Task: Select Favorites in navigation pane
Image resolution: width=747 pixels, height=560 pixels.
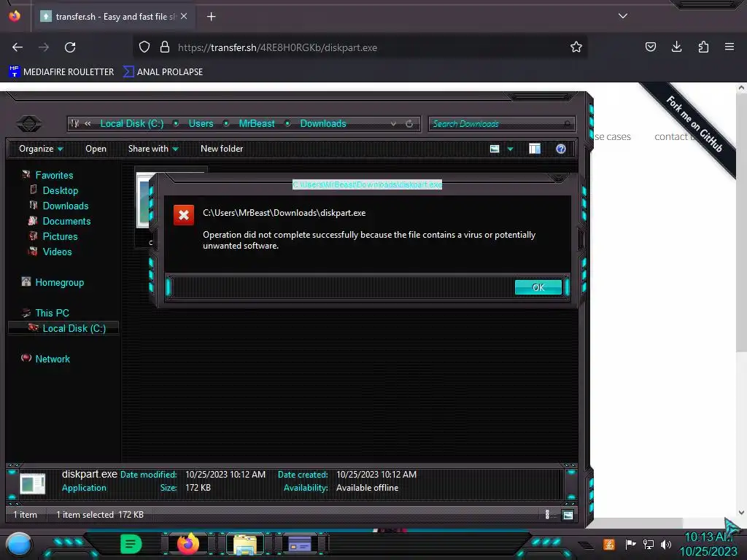Action: (54, 175)
